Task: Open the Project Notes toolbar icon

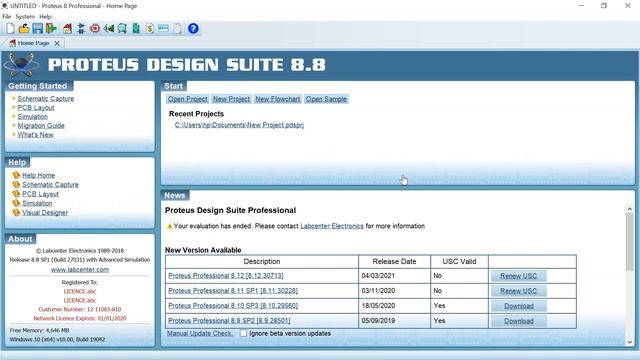Action: [x=177, y=28]
